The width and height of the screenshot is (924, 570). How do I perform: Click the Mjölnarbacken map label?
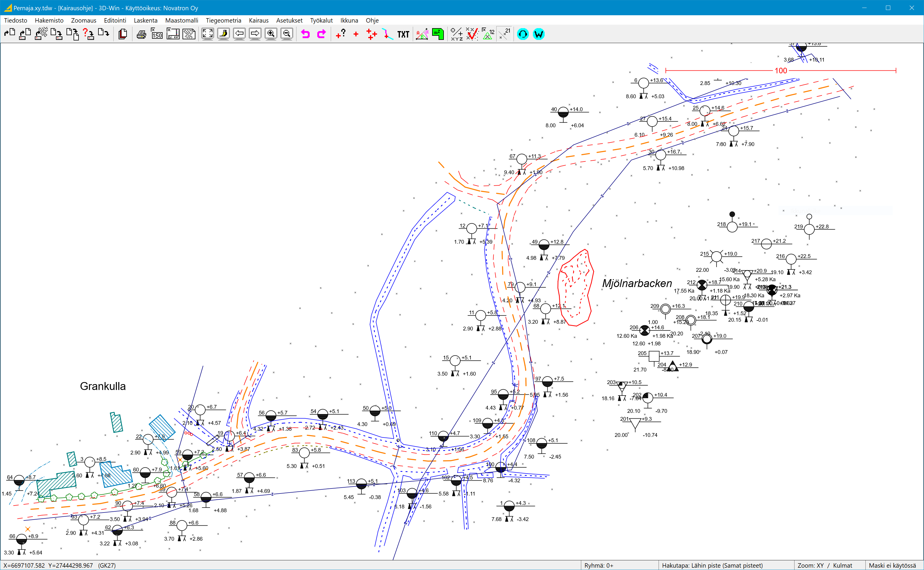coord(637,283)
